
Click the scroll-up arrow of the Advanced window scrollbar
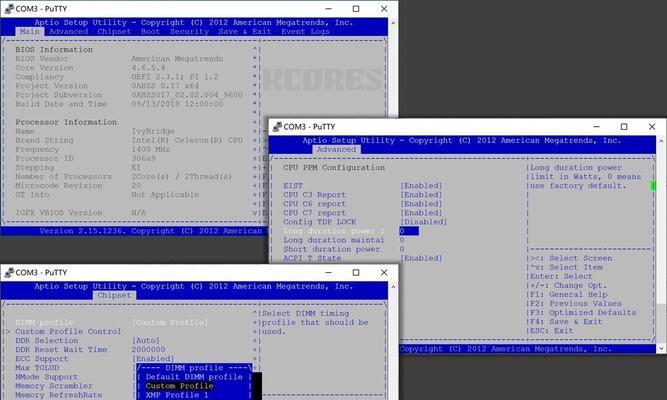661,141
